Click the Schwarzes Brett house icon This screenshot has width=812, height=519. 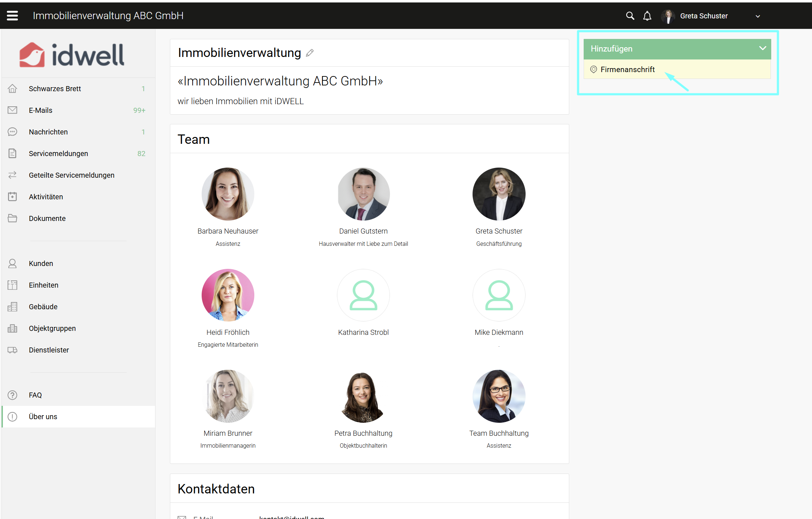(12, 89)
